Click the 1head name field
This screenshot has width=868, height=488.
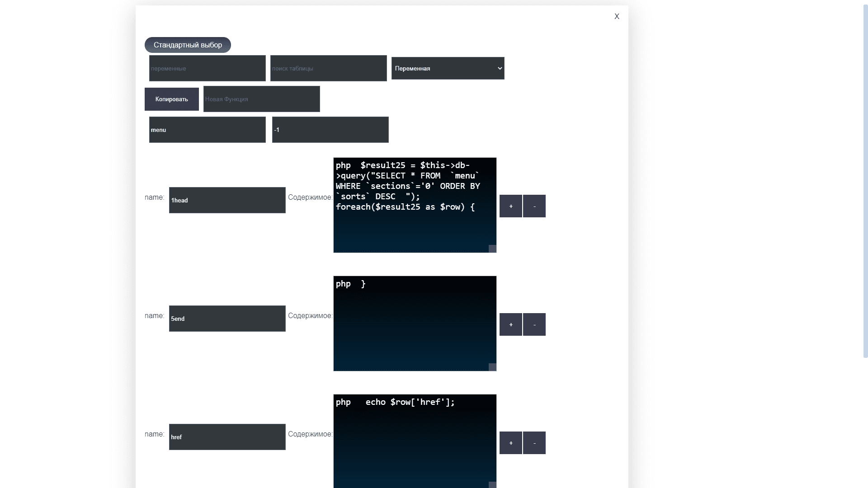coord(227,200)
